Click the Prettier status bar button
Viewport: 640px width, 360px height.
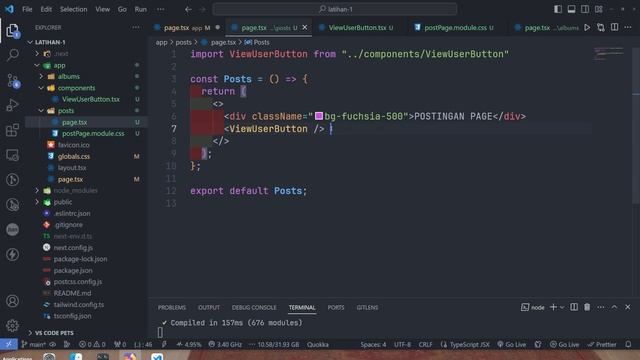pyautogui.click(x=602, y=344)
